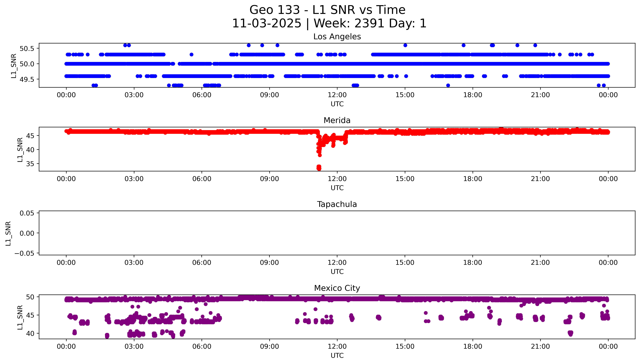Click the 0.00 y-axis label on the Tapachula plot
Screen dimensions: 640x364
coord(27,233)
